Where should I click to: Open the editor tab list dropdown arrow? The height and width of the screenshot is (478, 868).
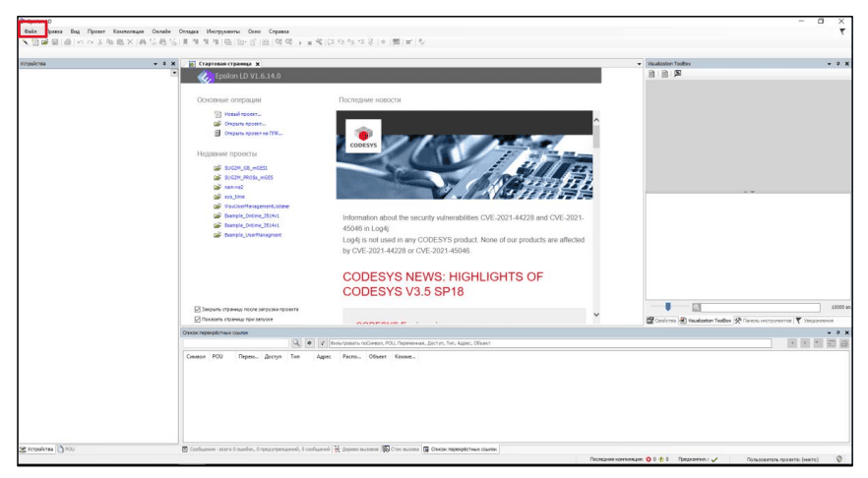640,64
